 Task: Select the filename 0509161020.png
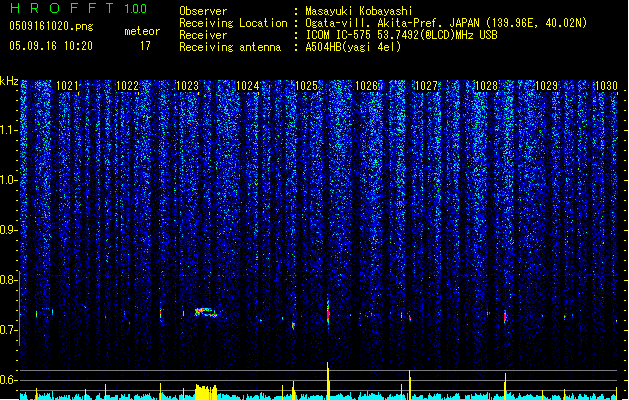click(x=51, y=26)
